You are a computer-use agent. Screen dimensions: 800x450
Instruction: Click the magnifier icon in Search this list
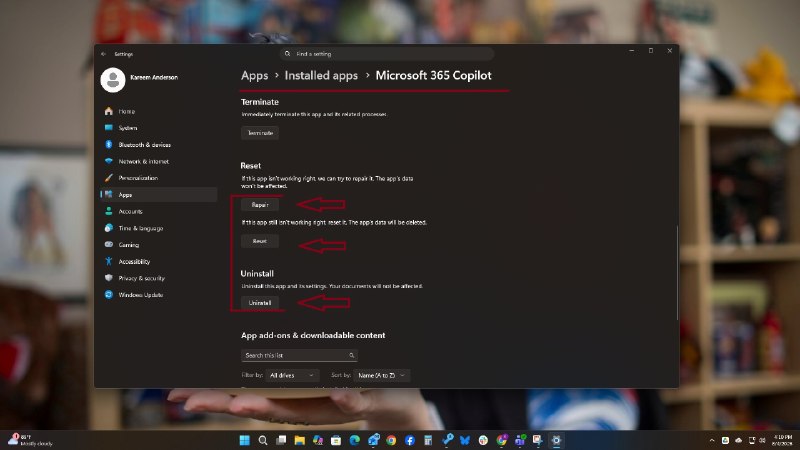click(352, 355)
